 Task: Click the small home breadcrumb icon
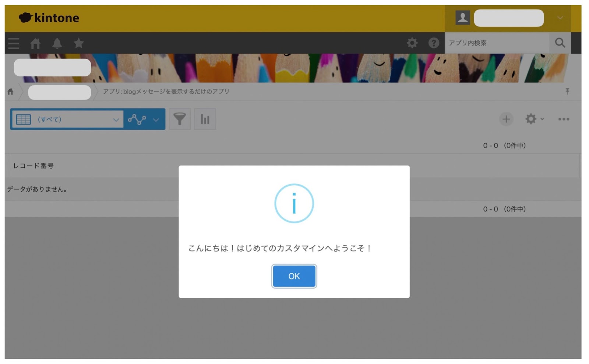point(10,92)
